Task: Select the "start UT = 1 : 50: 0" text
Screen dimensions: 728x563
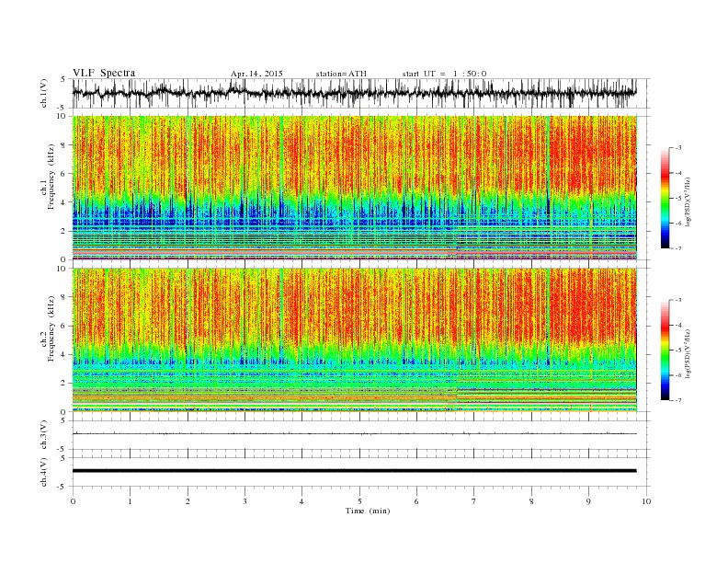Action: coord(444,74)
